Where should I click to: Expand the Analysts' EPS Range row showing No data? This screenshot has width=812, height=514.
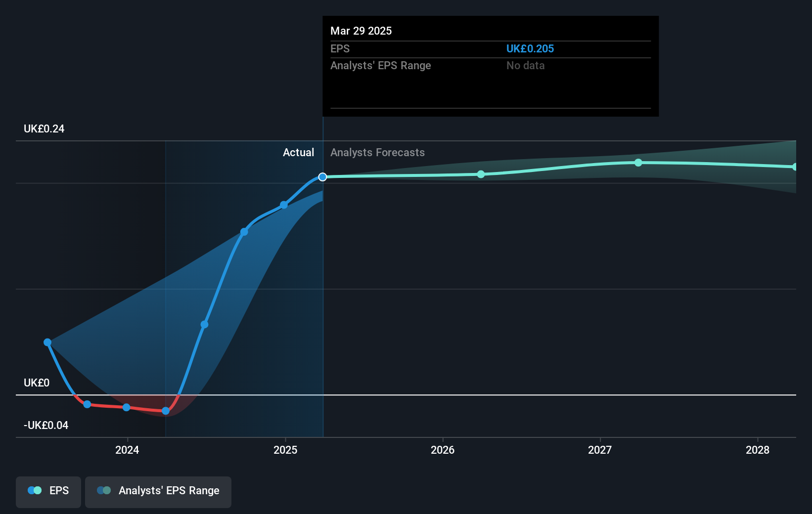381,65
